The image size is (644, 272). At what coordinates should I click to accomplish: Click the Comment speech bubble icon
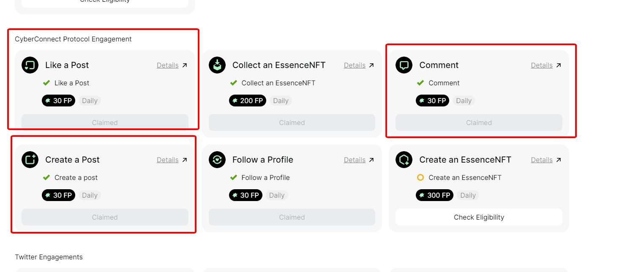coord(404,65)
